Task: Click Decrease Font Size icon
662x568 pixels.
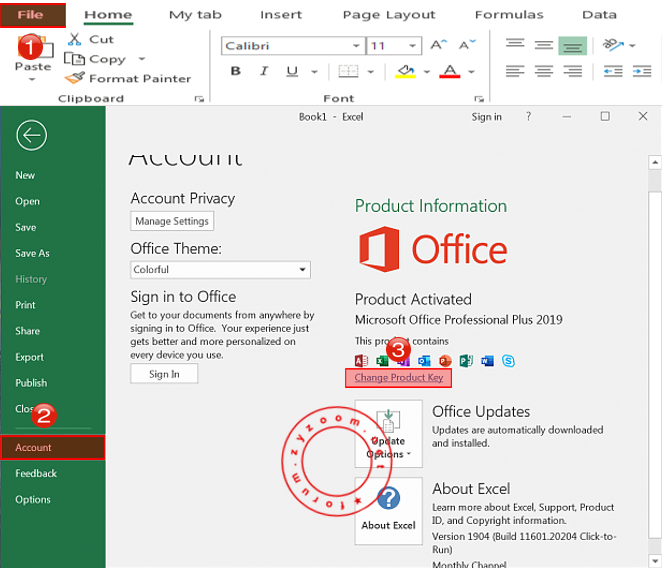Action: click(x=467, y=44)
